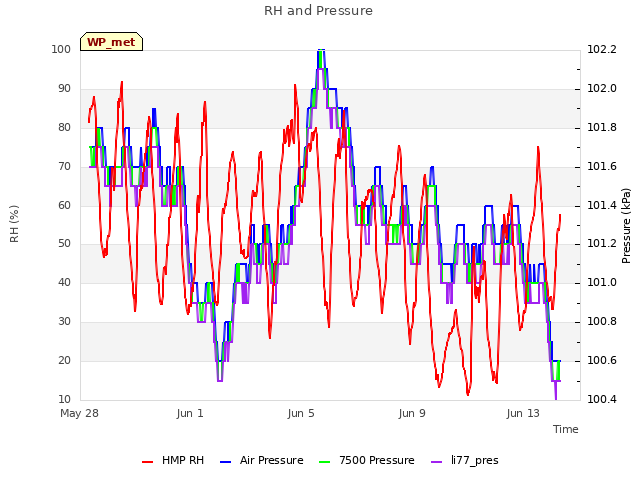This screenshot has height=480, width=640.
Task: Click the 101.8 pressure axis value
Action: [602, 127]
